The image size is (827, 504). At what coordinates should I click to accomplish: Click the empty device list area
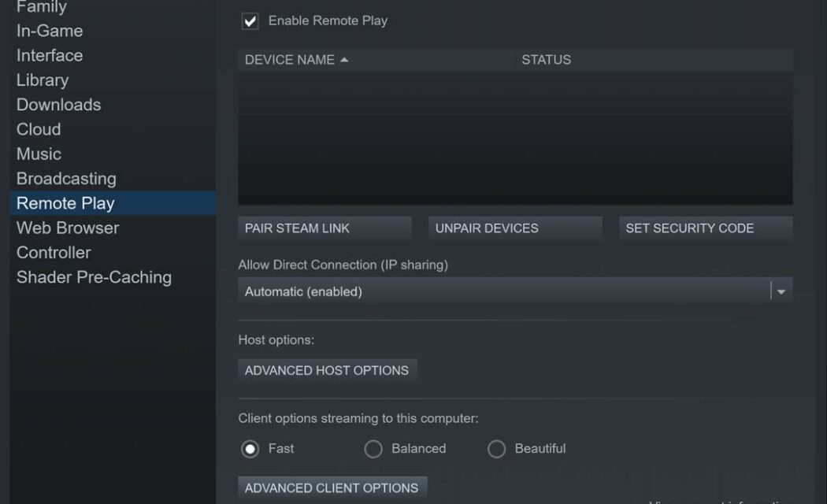pos(515,138)
